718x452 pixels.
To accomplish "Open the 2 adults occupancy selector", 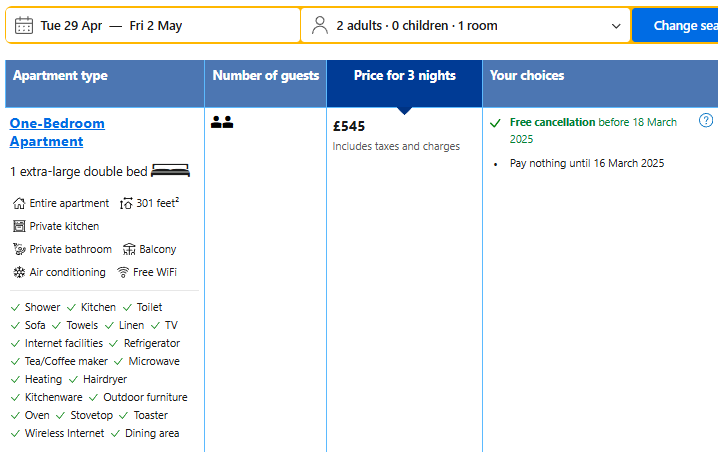I will click(416, 26).
